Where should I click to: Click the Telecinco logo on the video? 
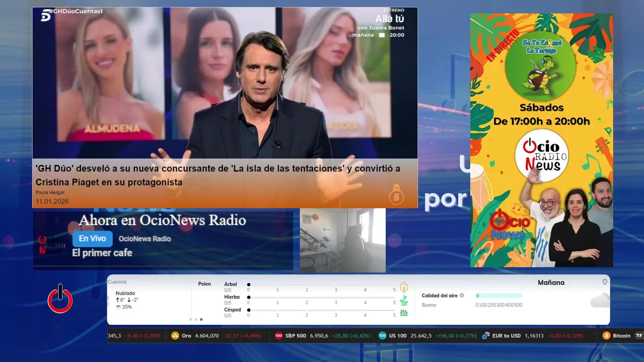(45, 16)
